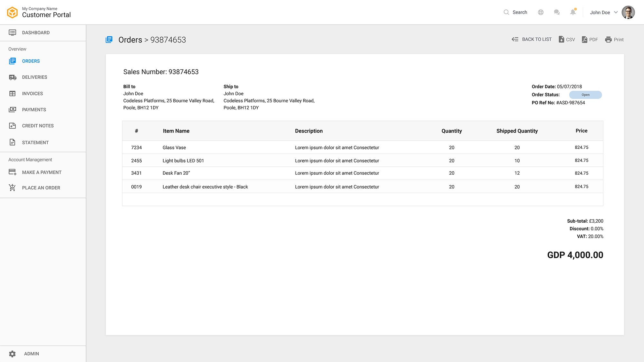View the Statement page
Viewport: 644px width, 362px height.
[x=35, y=143]
